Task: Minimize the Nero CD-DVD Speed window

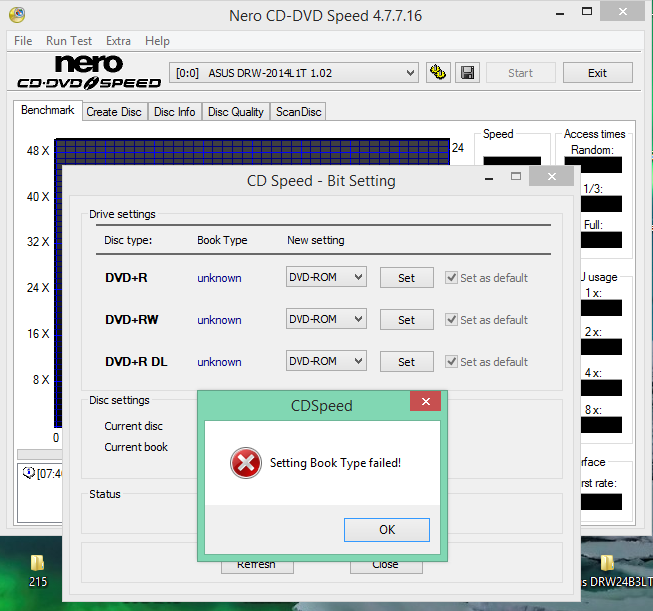Action: coord(560,14)
